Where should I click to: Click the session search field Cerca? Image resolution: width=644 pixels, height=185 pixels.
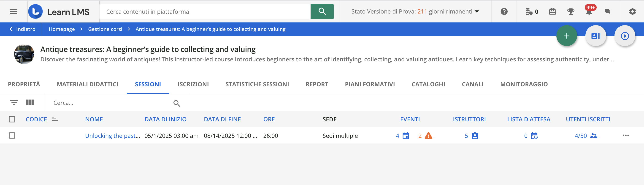[x=110, y=103]
